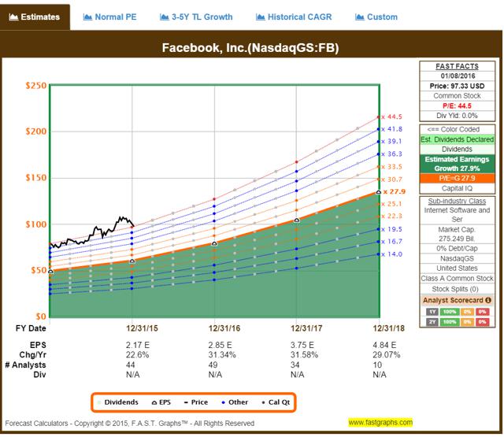This screenshot has height=437, width=504.
Task: Open the www.fastgraphs.com link
Action: (380, 422)
